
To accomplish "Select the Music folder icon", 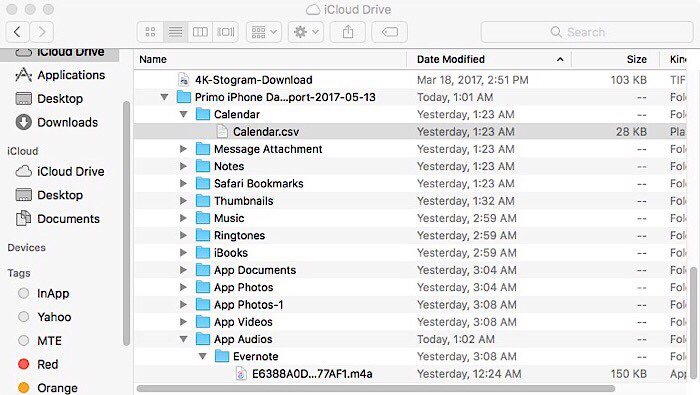I will click(x=203, y=218).
